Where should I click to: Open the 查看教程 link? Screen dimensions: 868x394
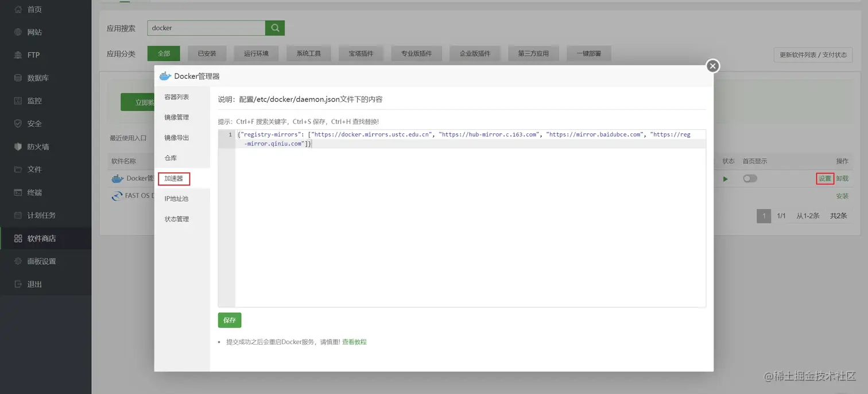coord(354,342)
